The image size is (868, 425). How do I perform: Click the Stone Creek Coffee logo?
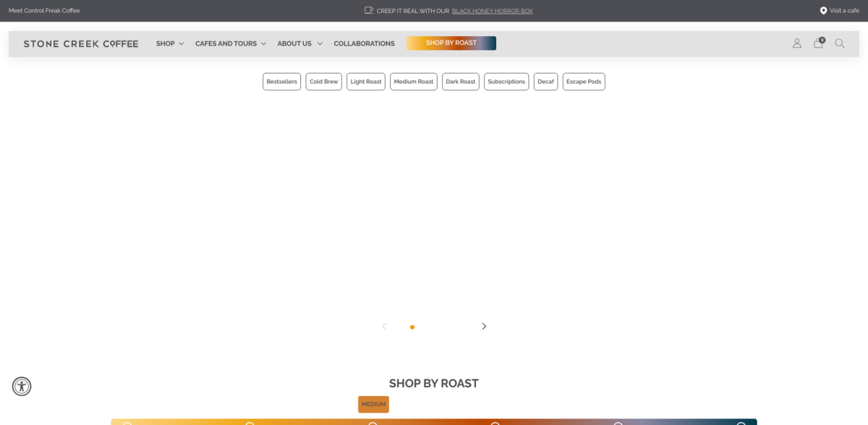pos(81,43)
